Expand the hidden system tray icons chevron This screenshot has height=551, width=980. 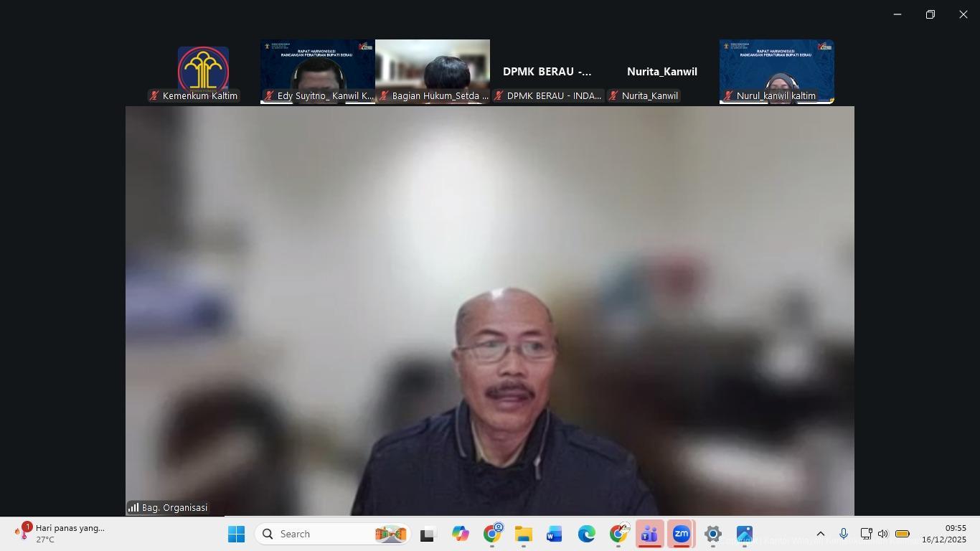click(821, 534)
